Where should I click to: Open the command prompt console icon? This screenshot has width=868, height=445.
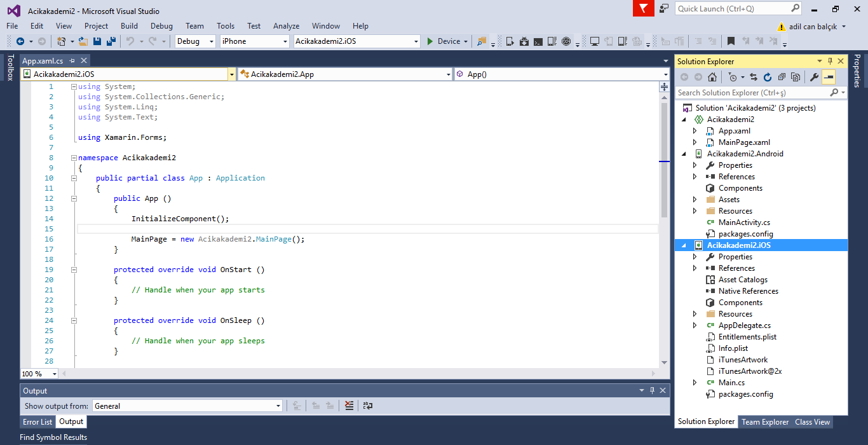(x=538, y=41)
